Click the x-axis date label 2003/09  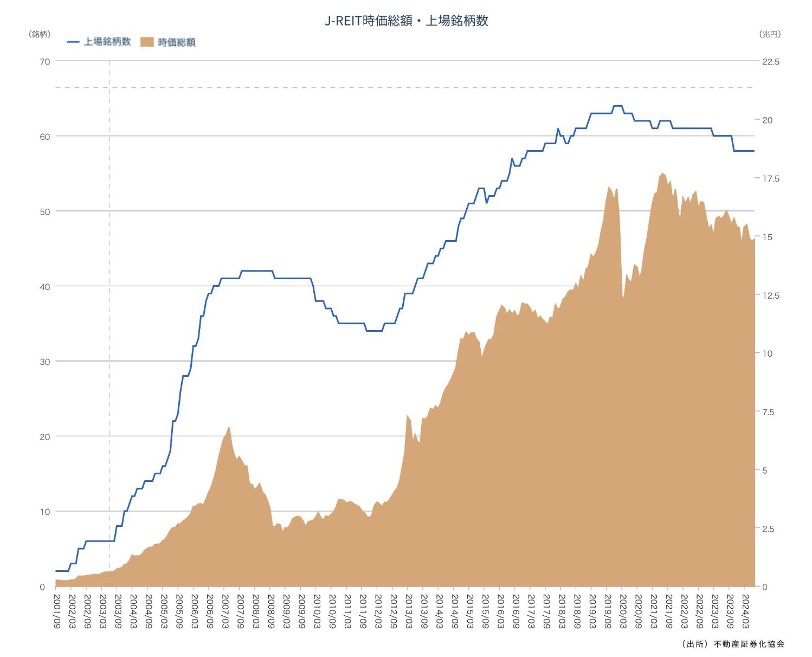click(x=118, y=611)
